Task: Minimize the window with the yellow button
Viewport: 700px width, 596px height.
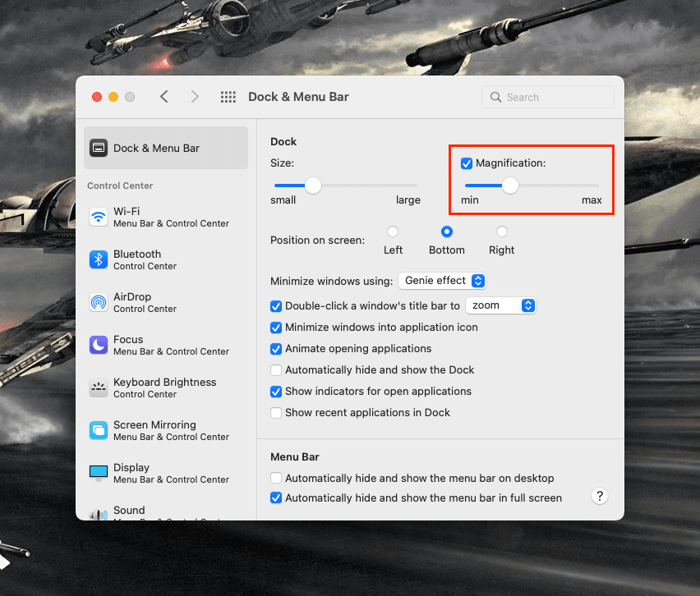Action: tap(113, 97)
